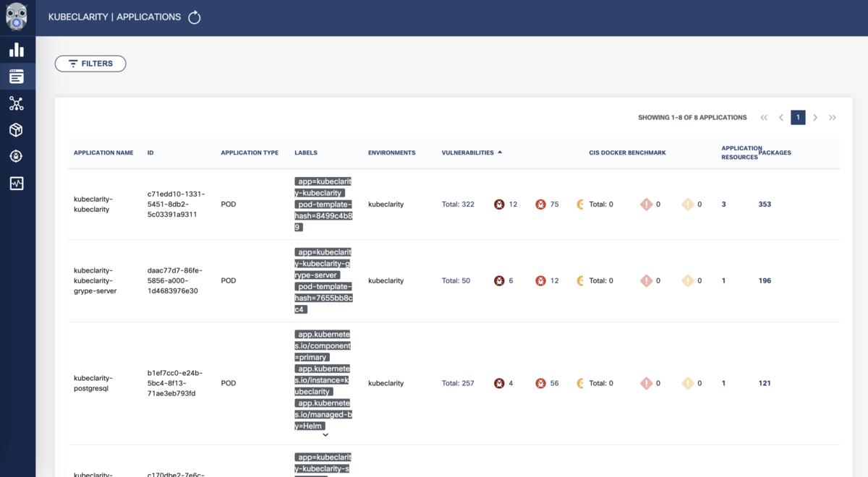Click red CIS benchmark icon in grype-server row
This screenshot has width=868, height=477.
point(647,280)
